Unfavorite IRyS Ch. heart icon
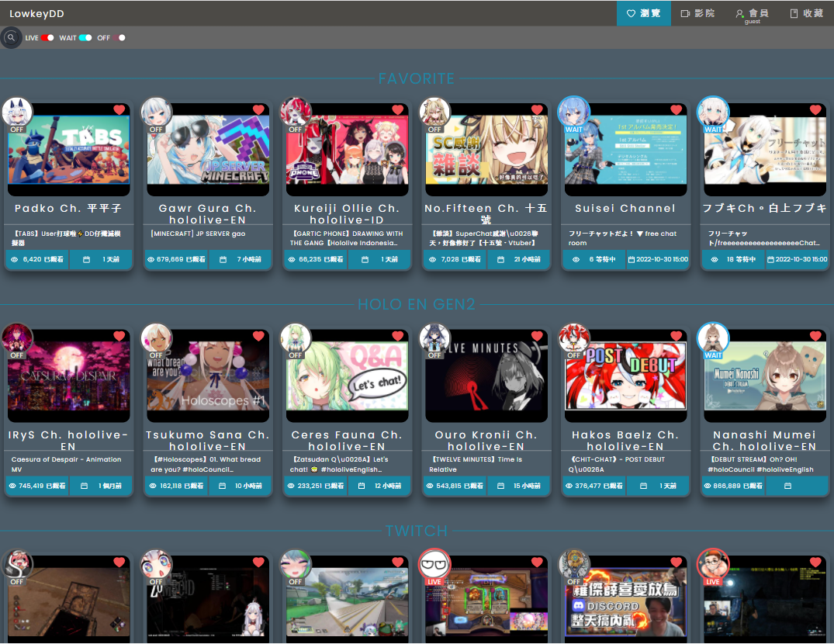 [119, 335]
